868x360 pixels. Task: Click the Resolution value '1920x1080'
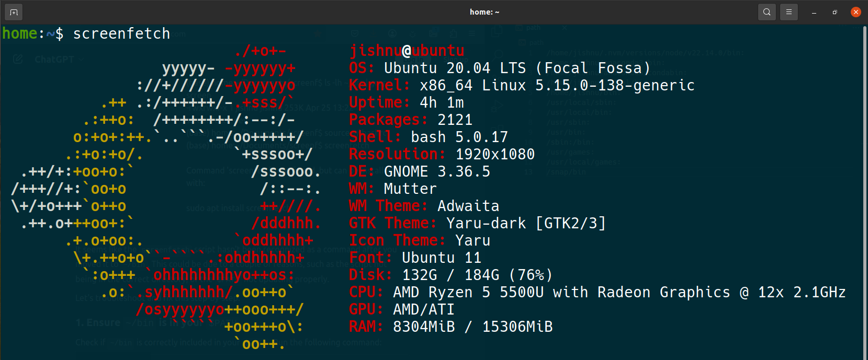click(x=495, y=154)
